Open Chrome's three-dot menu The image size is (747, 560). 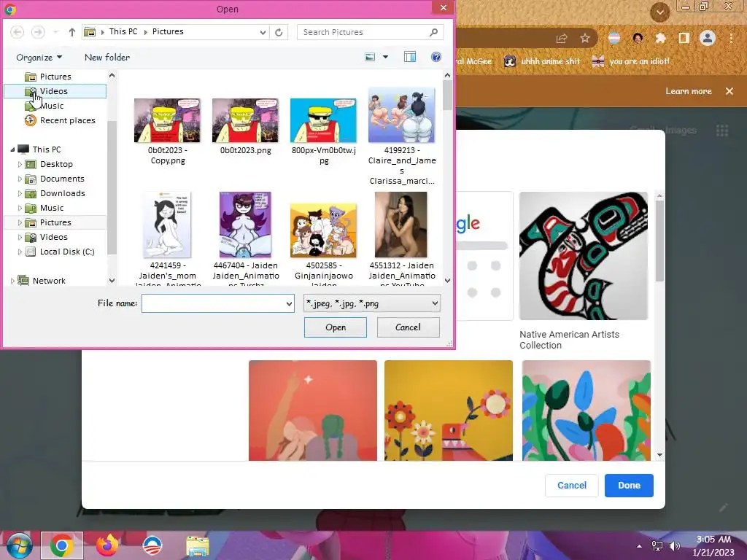(x=731, y=38)
